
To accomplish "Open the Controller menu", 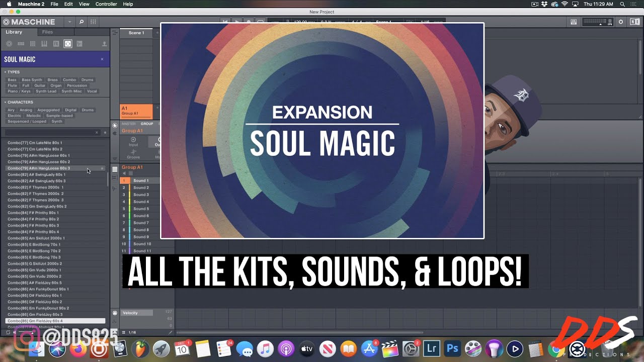I will [106, 4].
